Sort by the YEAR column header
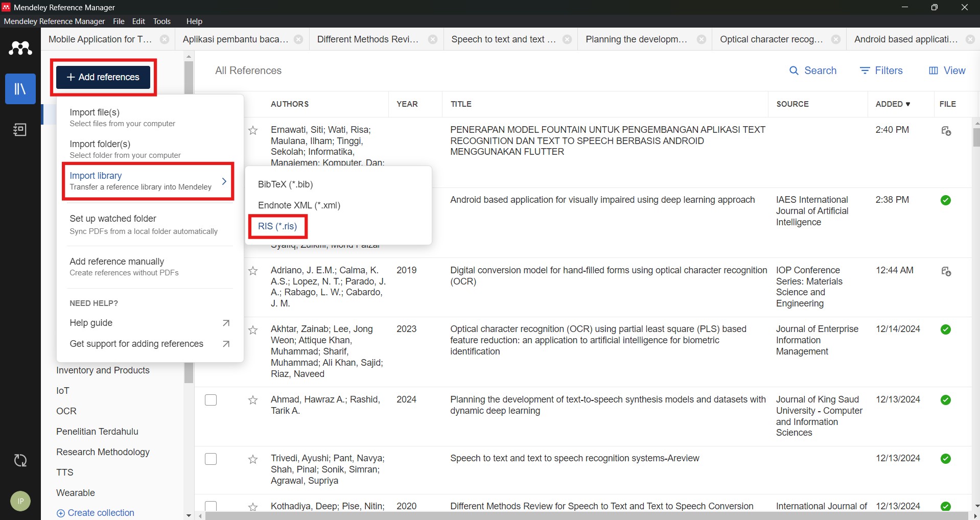This screenshot has height=520, width=980. [407, 104]
